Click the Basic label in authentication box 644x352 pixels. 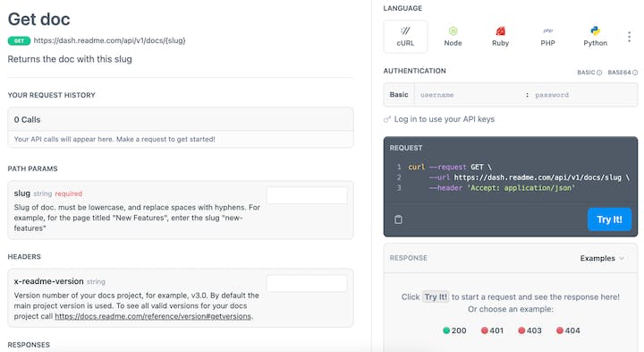pos(399,95)
